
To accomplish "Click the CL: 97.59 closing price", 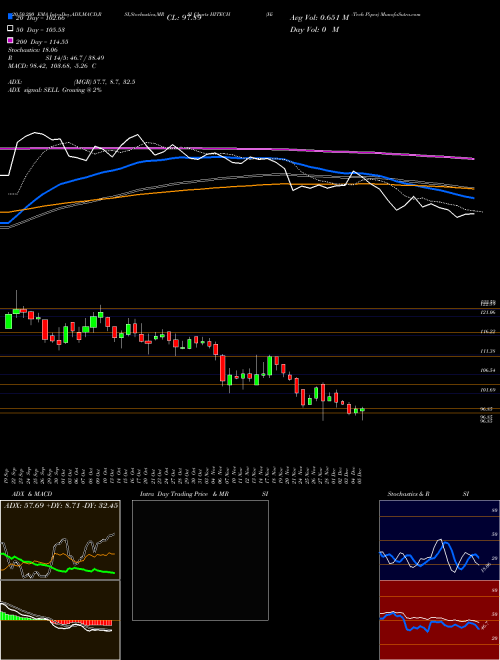I will click(184, 18).
